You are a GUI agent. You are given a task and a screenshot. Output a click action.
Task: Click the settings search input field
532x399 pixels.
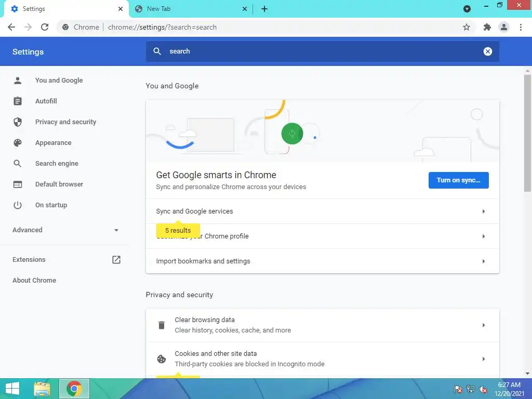click(322, 51)
